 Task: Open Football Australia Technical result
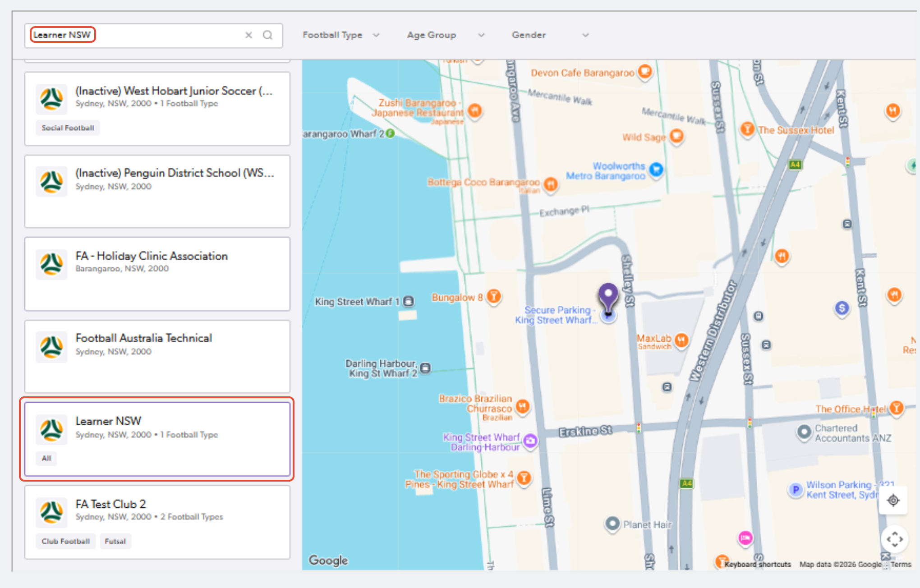click(x=157, y=357)
